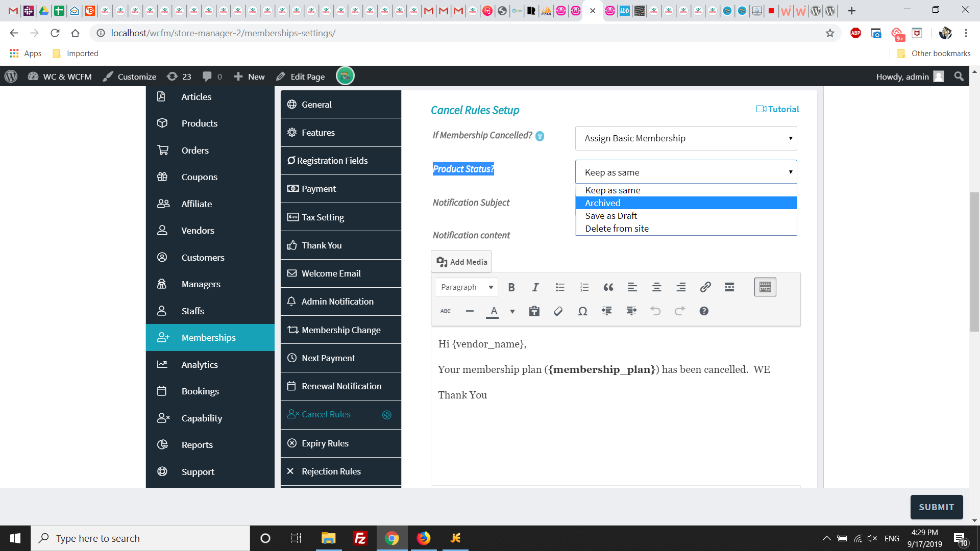The height and width of the screenshot is (551, 980).
Task: Undo last editor change
Action: pos(655,311)
